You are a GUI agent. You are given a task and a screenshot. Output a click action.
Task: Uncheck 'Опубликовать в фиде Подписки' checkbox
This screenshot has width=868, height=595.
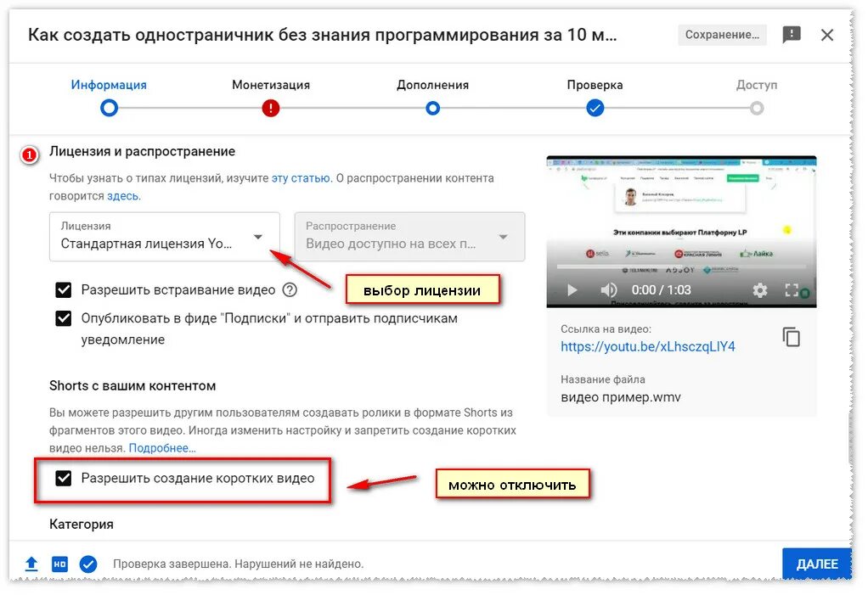tap(64, 318)
